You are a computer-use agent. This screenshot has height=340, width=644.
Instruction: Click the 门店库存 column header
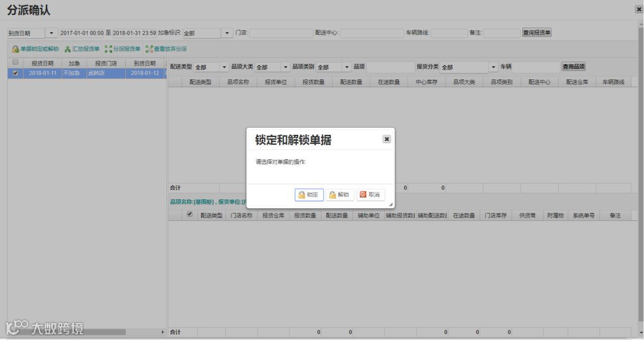(496, 215)
